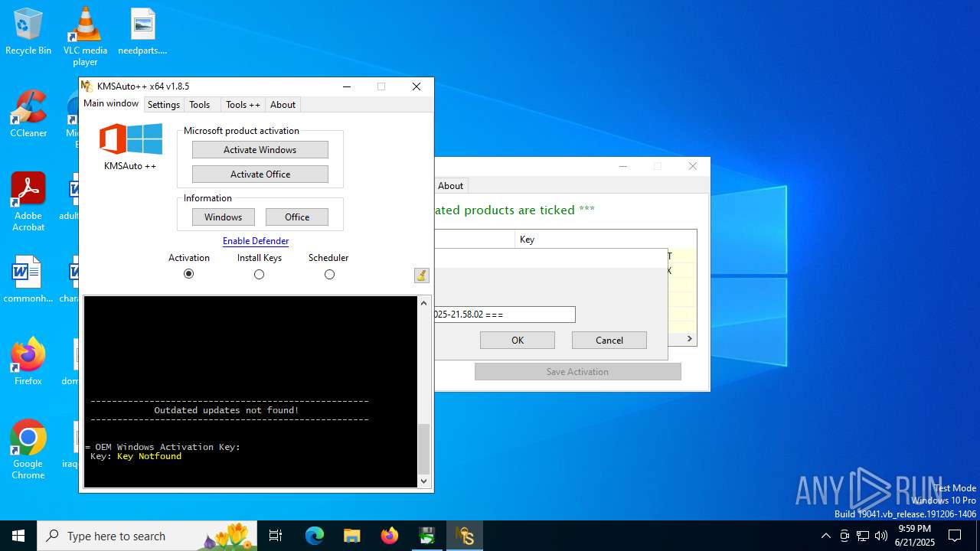The width and height of the screenshot is (980, 551).
Task: Click OK in the dialog
Action: (x=518, y=341)
